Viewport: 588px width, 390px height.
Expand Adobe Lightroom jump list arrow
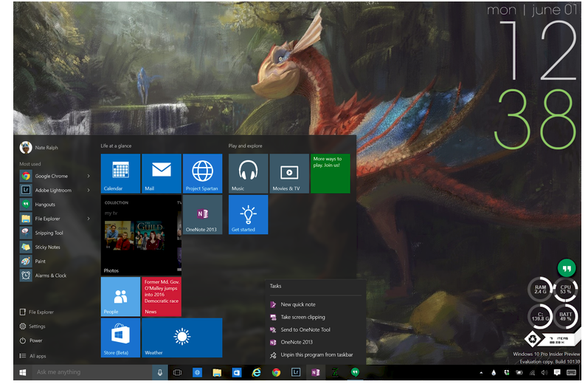(89, 191)
